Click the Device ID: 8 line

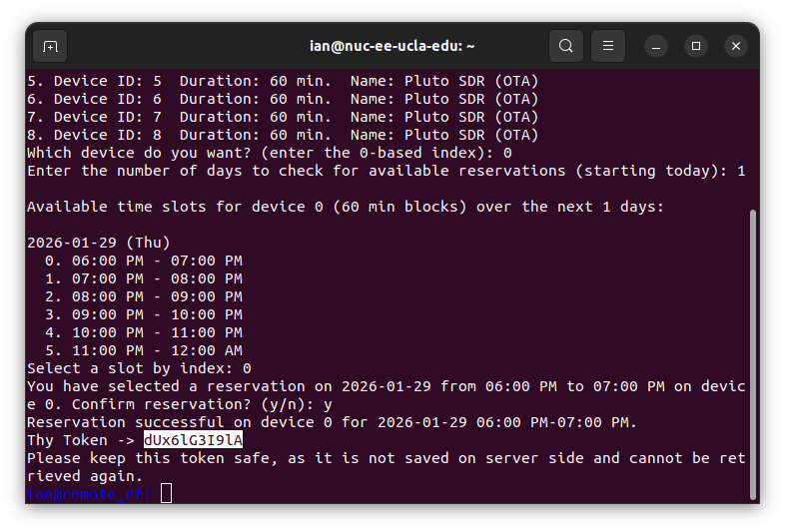pyautogui.click(x=283, y=135)
